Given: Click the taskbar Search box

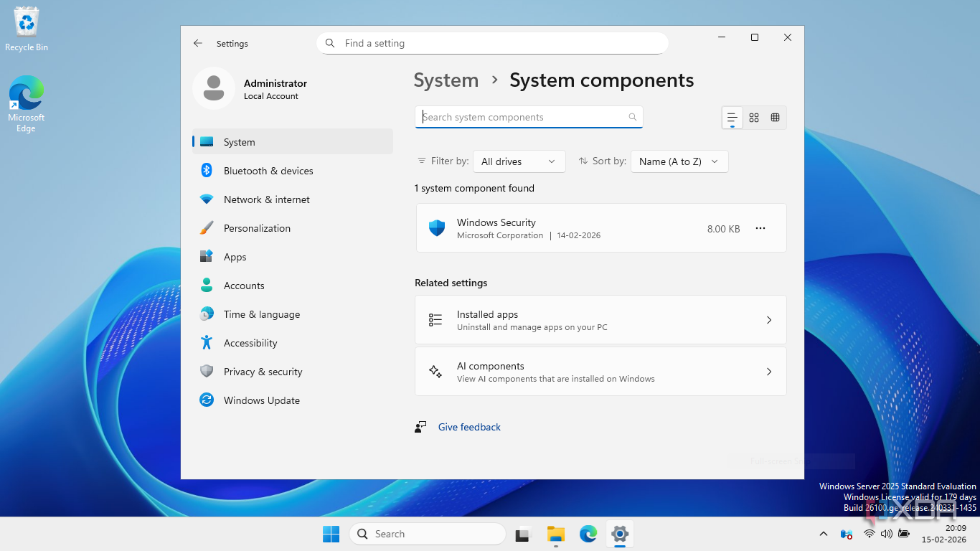Looking at the screenshot, I should [428, 534].
